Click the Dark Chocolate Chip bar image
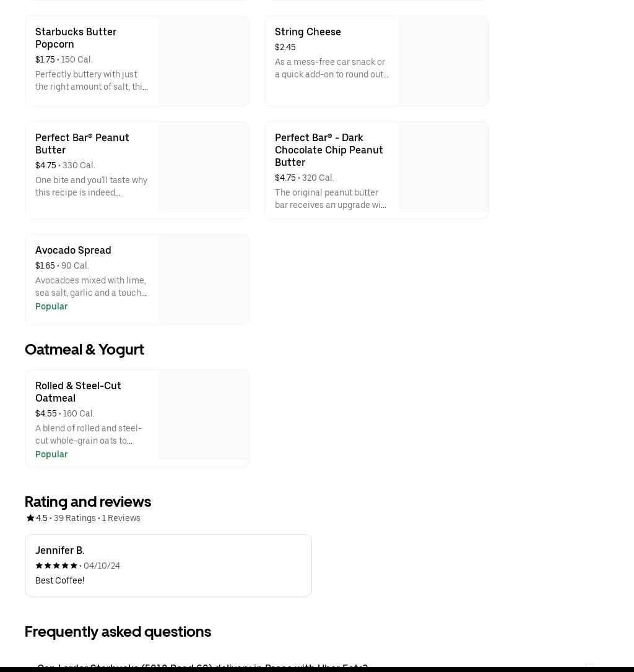The image size is (634, 672). (x=443, y=167)
